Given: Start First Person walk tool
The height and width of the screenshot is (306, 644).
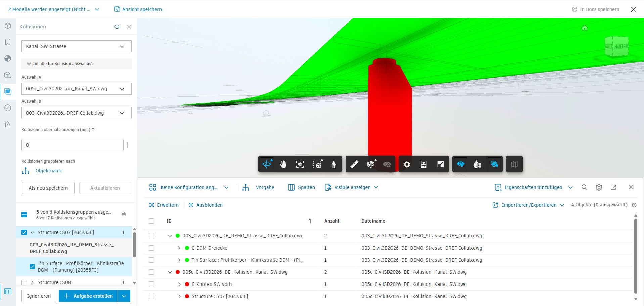Looking at the screenshot, I should 333,164.
